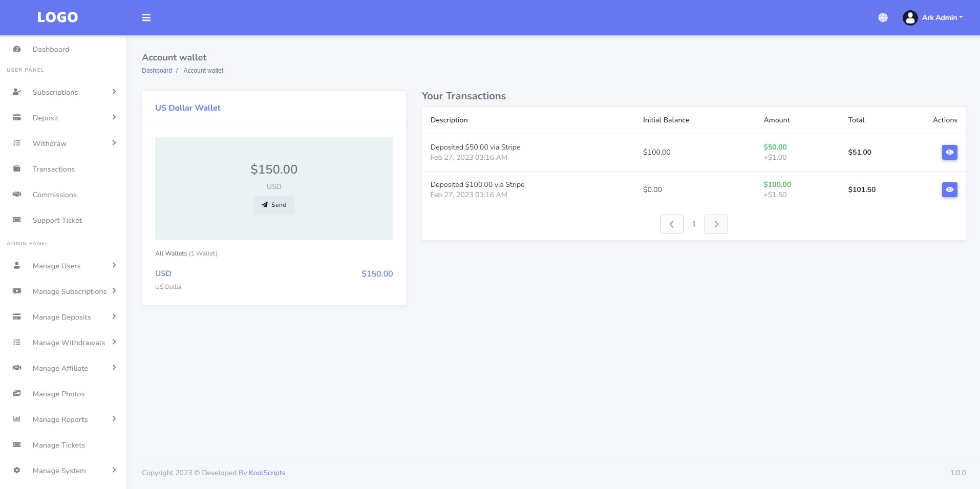Toggle the sidebar with the hamburger icon
Screen dimensions: 980x489
click(146, 17)
